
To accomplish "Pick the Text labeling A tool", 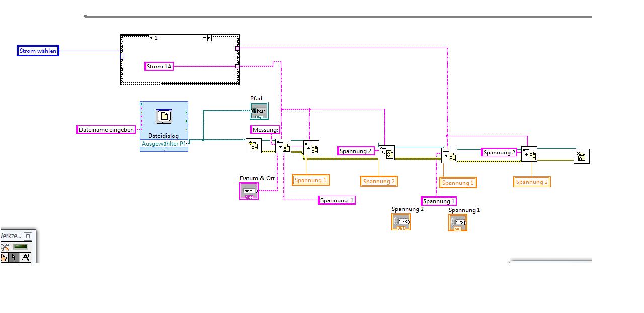I will (x=25, y=258).
